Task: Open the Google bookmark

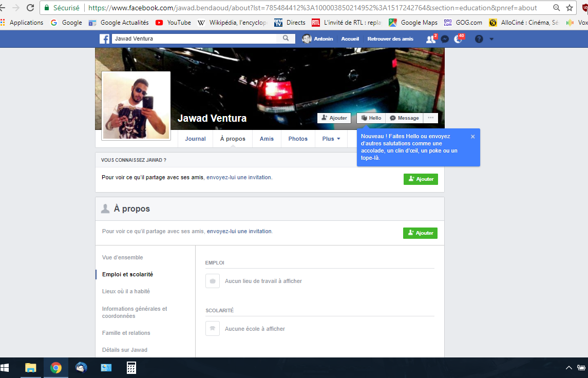Action: [x=66, y=23]
